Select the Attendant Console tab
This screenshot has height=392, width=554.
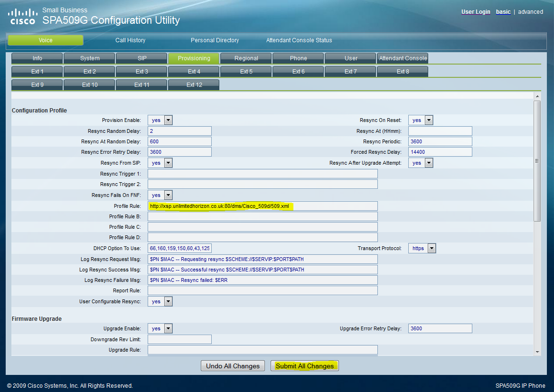pyautogui.click(x=403, y=58)
